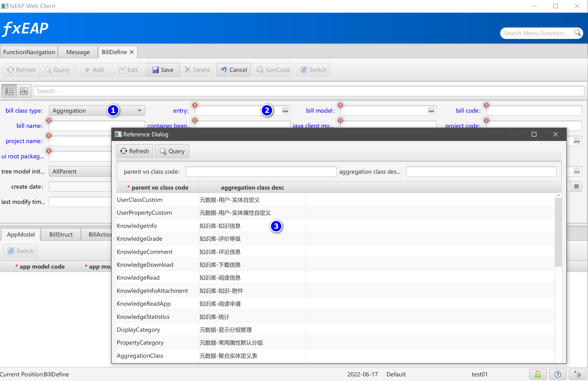Open the Message tab
The width and height of the screenshot is (588, 381).
click(78, 52)
